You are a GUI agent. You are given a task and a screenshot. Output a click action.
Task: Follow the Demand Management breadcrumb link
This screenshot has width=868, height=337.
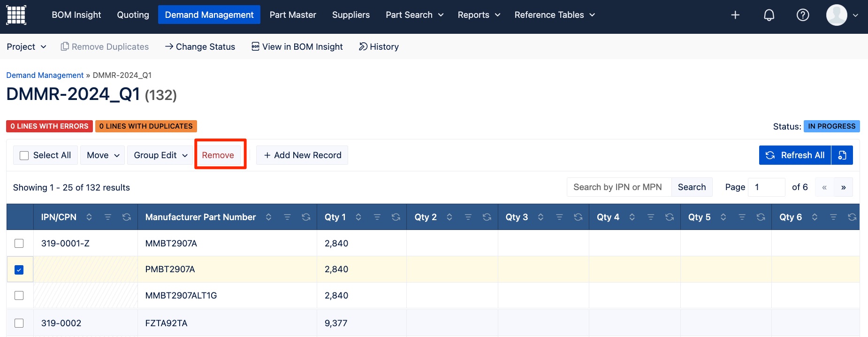(x=45, y=75)
